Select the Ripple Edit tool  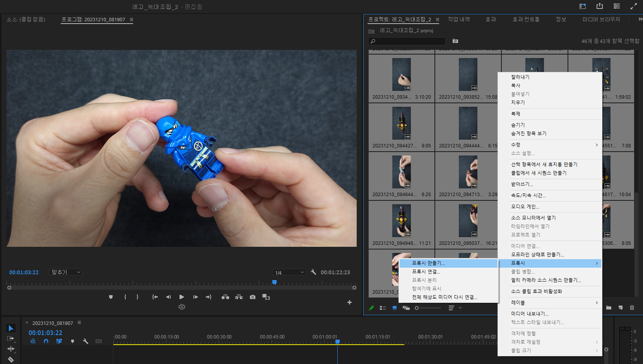coord(11,349)
